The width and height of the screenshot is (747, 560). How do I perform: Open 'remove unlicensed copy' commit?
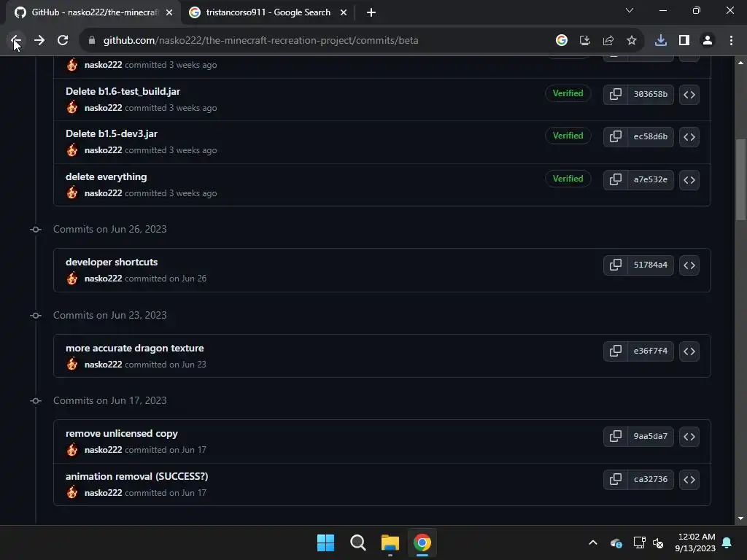click(122, 433)
